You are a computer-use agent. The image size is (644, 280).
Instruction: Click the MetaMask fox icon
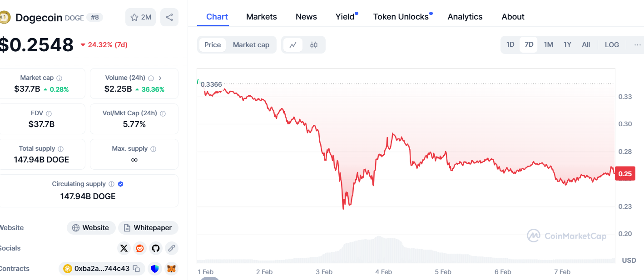point(171,269)
